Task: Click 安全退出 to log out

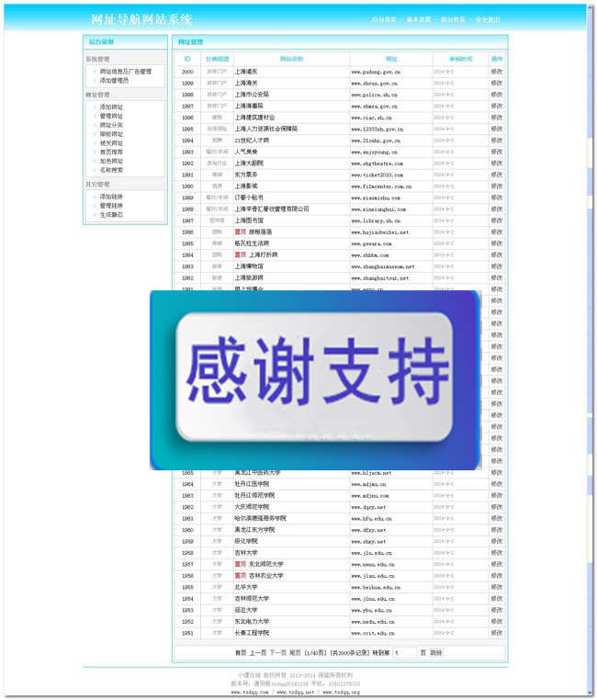Action: 487,19
